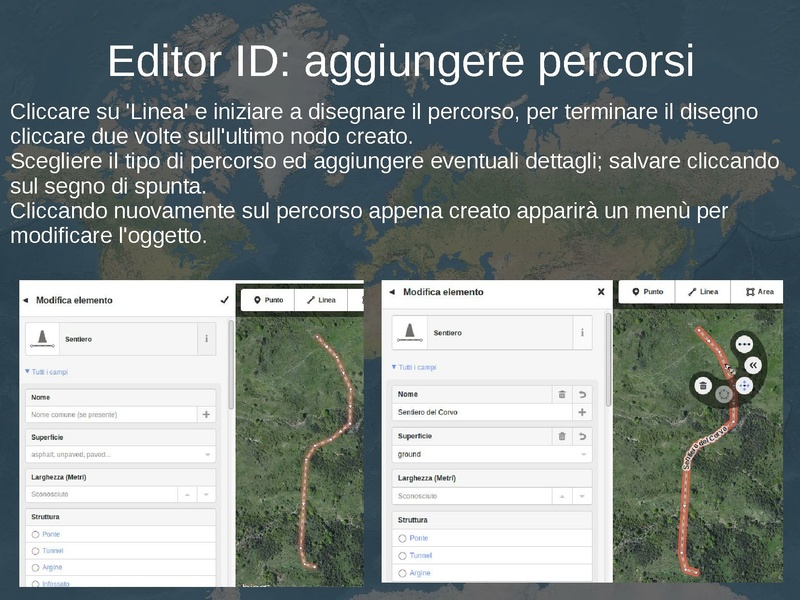Click the 'Nome comune (se presente)' input field

coord(112,414)
